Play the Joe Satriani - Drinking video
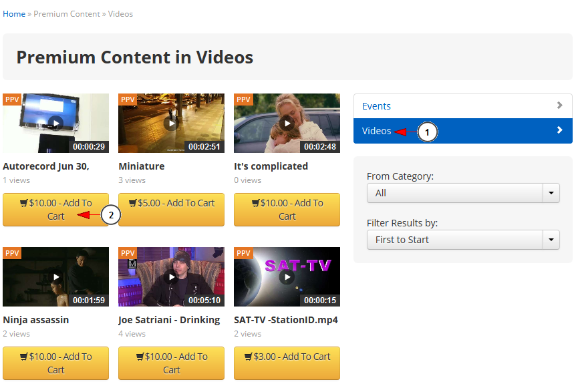 click(x=172, y=276)
